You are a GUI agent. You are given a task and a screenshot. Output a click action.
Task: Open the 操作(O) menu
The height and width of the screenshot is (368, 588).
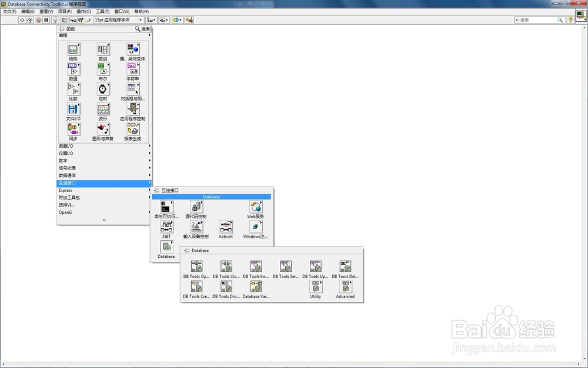(x=83, y=11)
